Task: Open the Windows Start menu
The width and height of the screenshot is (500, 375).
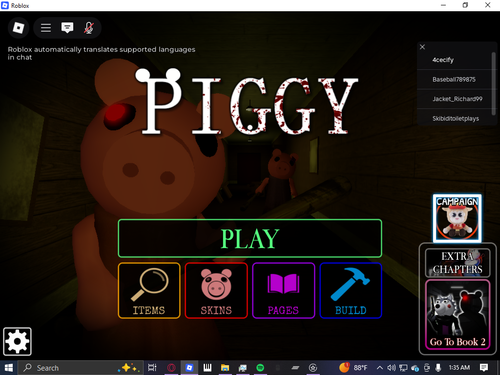Action: click(x=9, y=368)
